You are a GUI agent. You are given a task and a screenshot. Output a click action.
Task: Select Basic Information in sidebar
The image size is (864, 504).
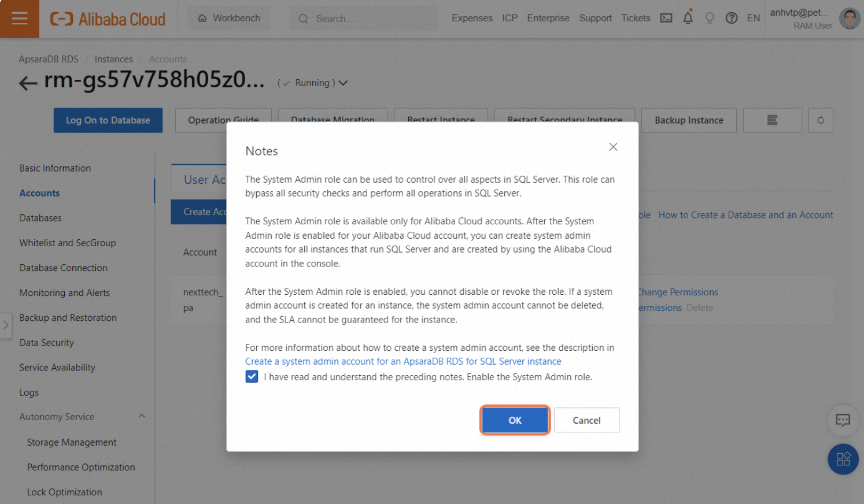(55, 168)
